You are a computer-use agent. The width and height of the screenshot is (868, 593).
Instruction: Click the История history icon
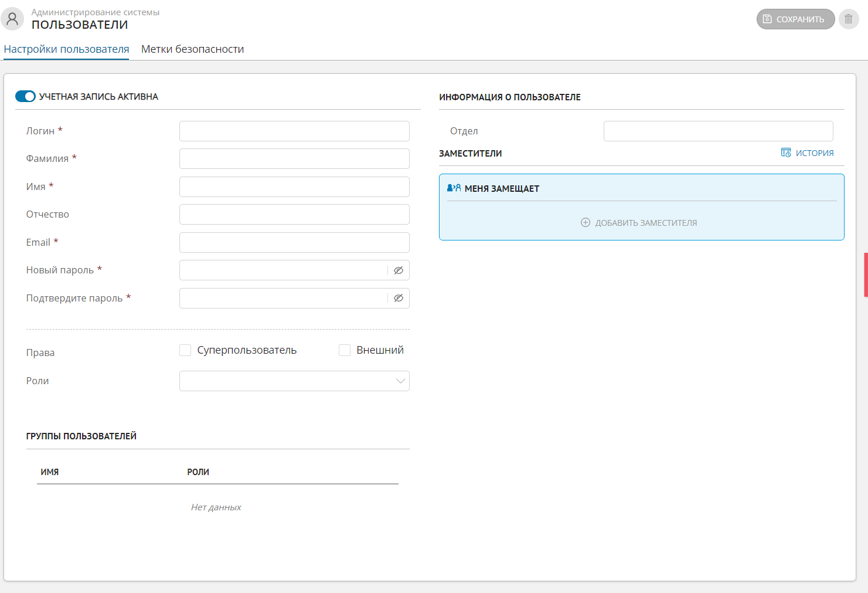point(786,153)
